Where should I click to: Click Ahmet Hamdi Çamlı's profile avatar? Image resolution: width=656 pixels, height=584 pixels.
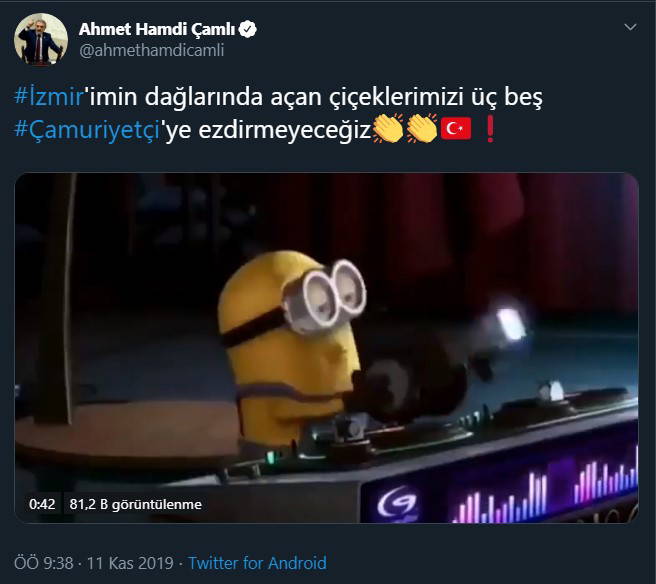tap(41, 39)
